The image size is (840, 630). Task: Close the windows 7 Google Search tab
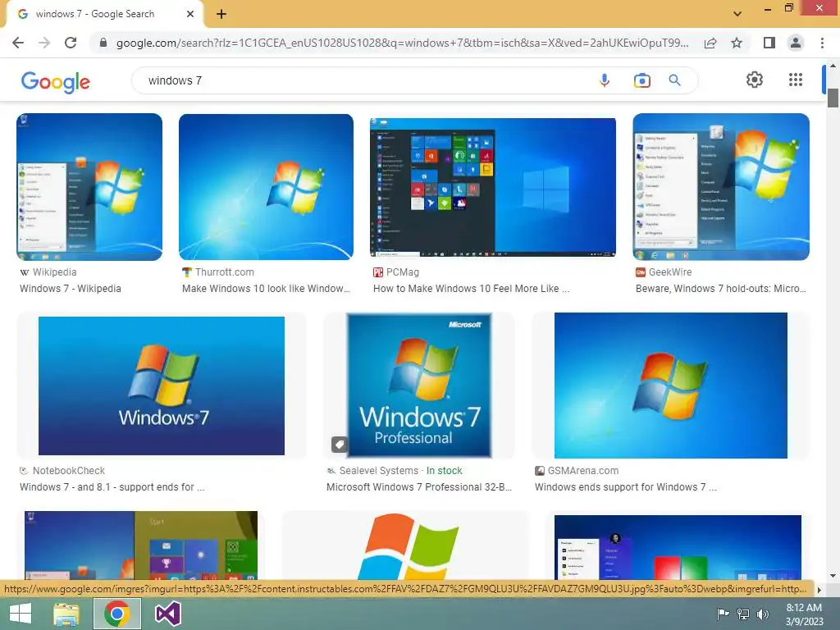pyautogui.click(x=190, y=14)
